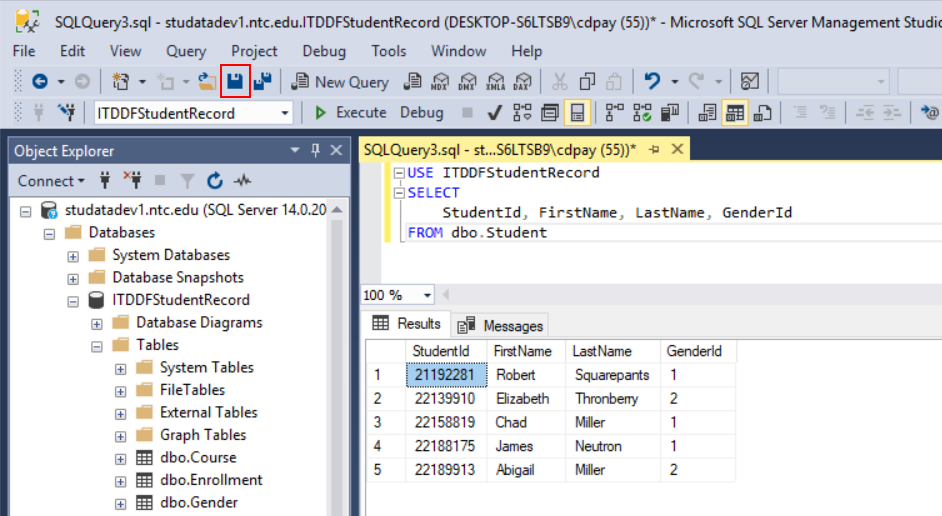Image resolution: width=942 pixels, height=516 pixels.
Task: Start an Analysis Services DMX query
Action: pyautogui.click(x=467, y=81)
